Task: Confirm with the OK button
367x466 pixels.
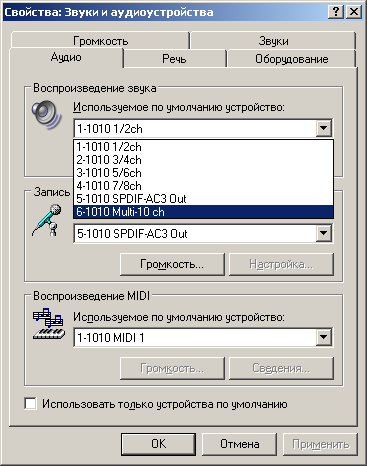Action: tap(158, 444)
